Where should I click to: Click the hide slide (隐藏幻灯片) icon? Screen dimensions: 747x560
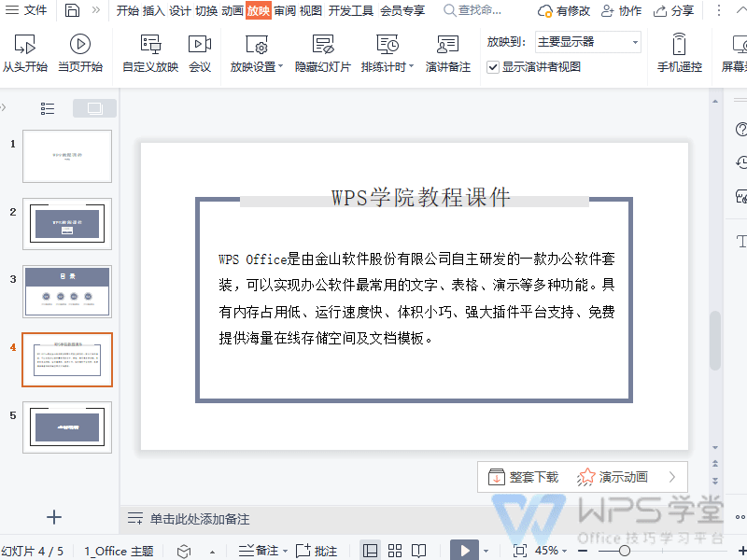(x=323, y=44)
